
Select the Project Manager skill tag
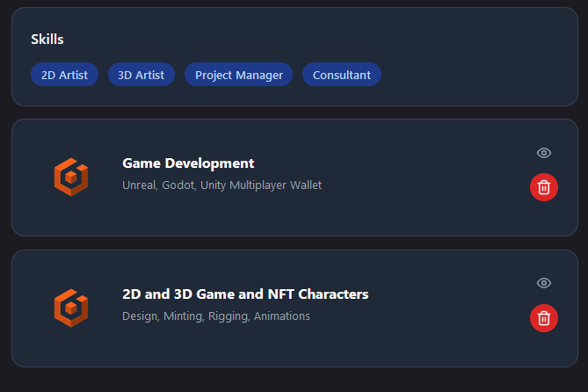pyautogui.click(x=239, y=75)
